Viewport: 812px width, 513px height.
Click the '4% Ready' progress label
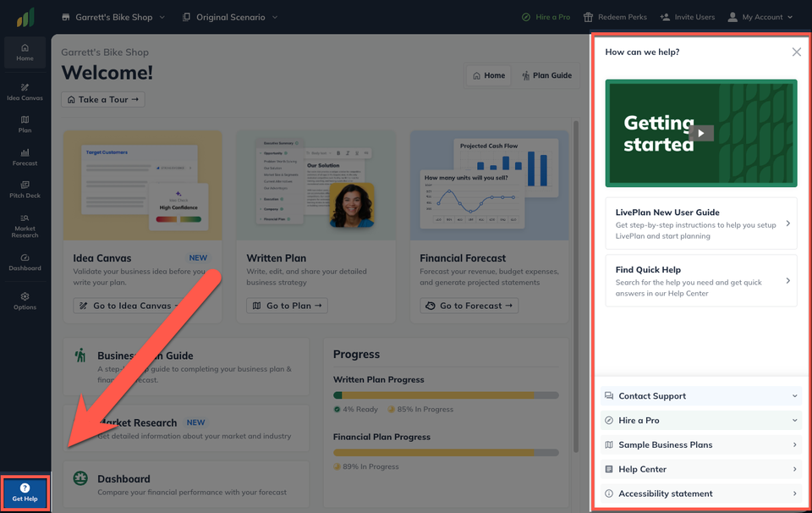[x=360, y=410]
